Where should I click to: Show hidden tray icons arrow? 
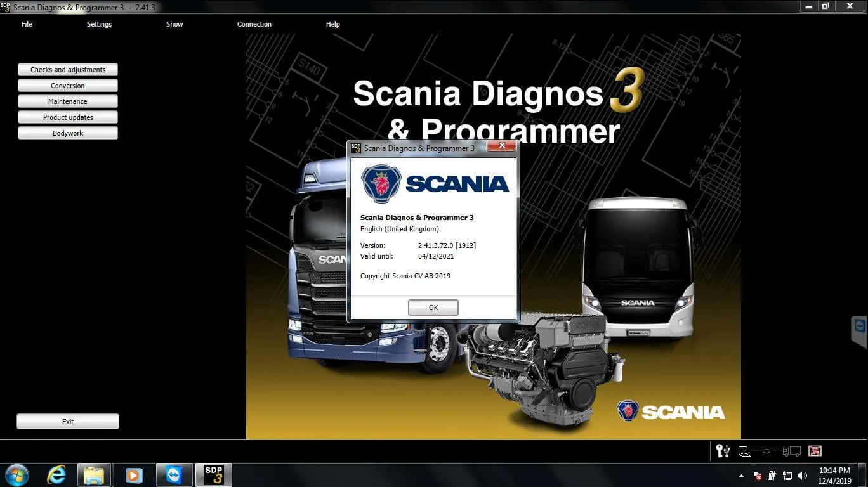pyautogui.click(x=741, y=476)
